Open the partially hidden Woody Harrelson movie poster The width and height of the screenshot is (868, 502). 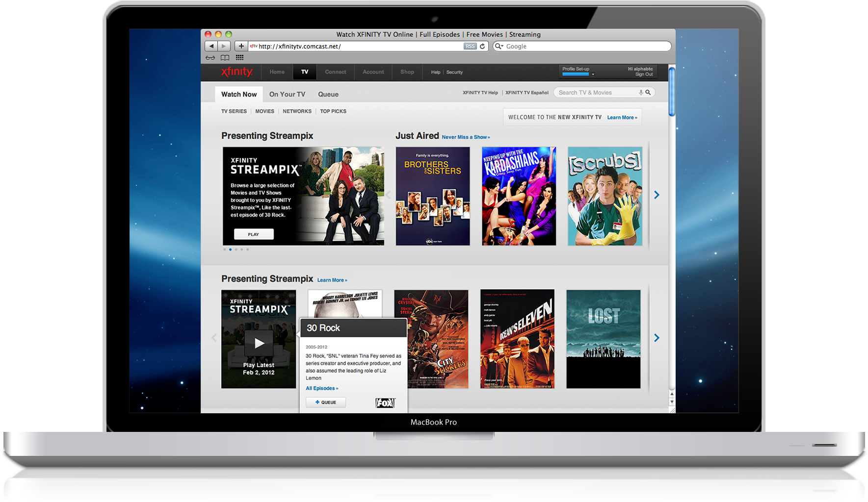[x=345, y=304]
